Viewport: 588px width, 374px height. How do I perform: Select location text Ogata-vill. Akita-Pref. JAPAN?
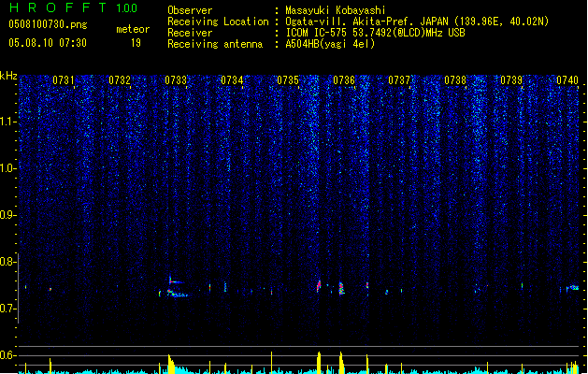coord(366,22)
